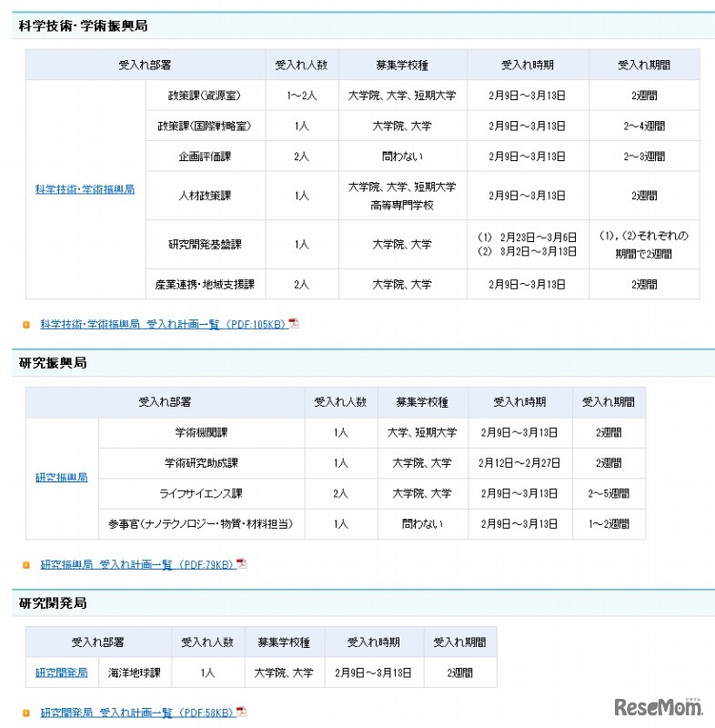Click 政策課(資源室) department cell

coord(206,96)
